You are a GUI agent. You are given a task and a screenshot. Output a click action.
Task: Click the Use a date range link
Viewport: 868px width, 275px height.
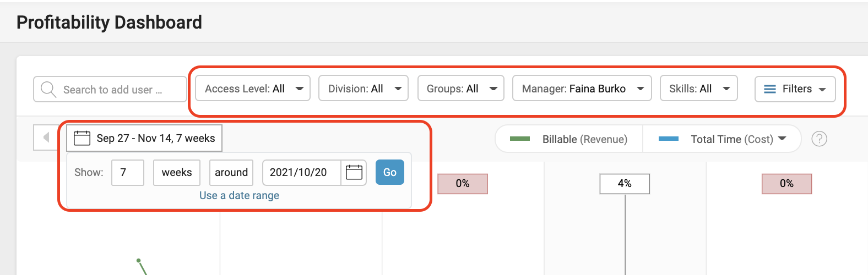[x=239, y=195]
